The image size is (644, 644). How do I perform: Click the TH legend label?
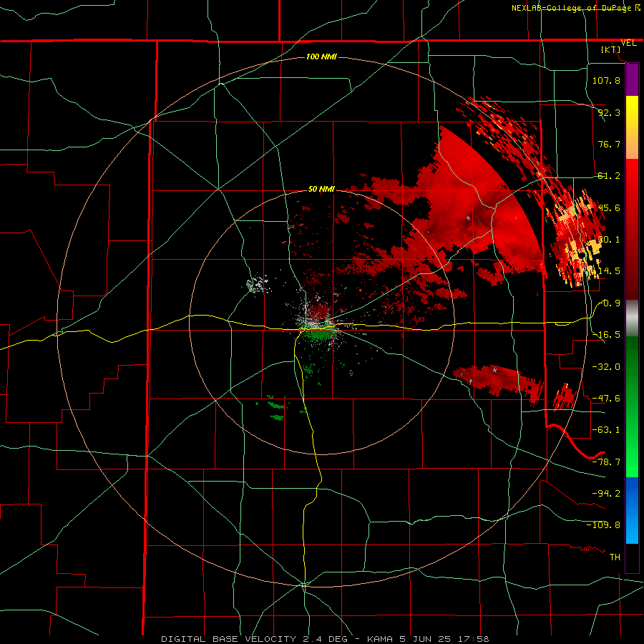tap(615, 557)
